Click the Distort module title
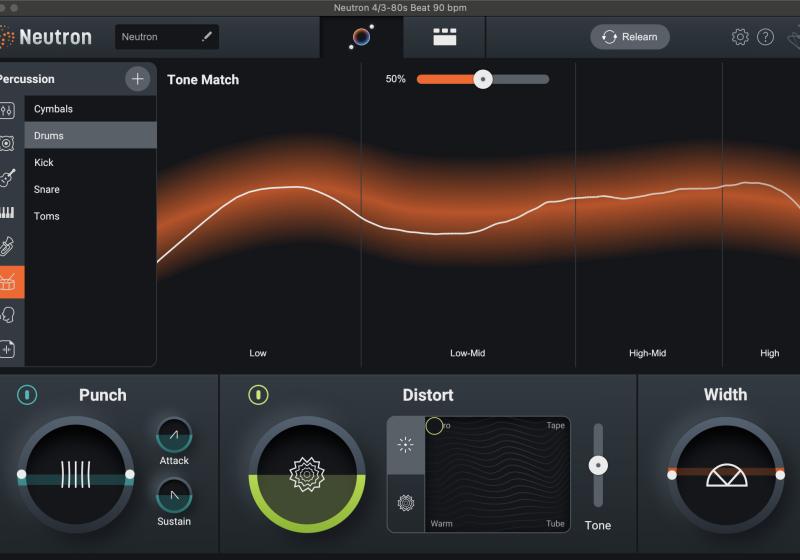This screenshot has height=560, width=800. (428, 395)
